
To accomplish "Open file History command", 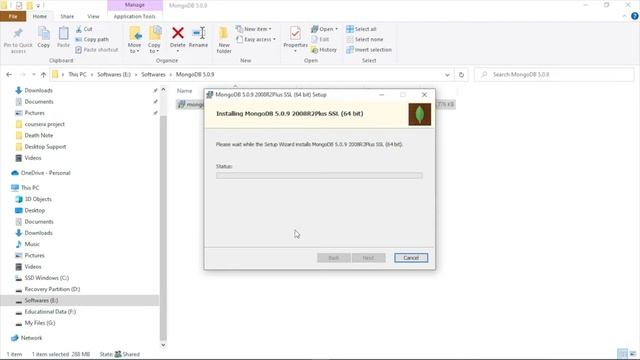I will tap(324, 49).
